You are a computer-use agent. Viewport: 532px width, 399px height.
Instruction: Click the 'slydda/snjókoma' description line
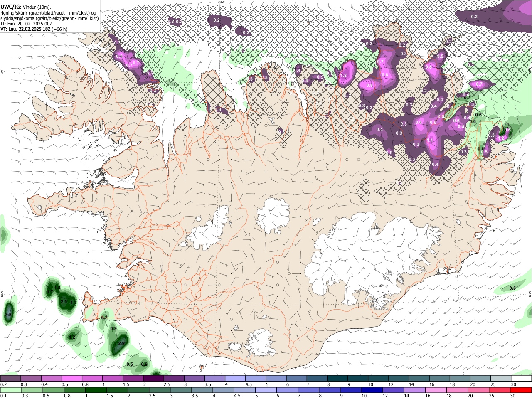point(49,18)
